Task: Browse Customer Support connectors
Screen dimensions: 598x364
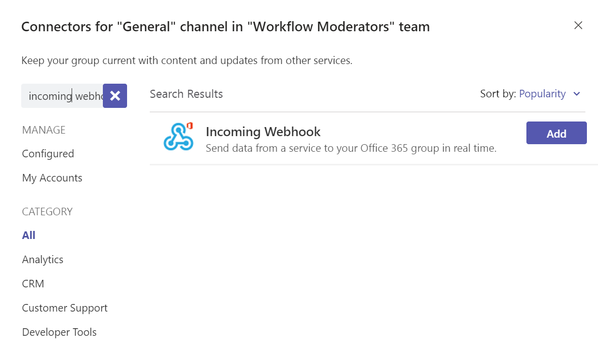Action: click(x=65, y=308)
